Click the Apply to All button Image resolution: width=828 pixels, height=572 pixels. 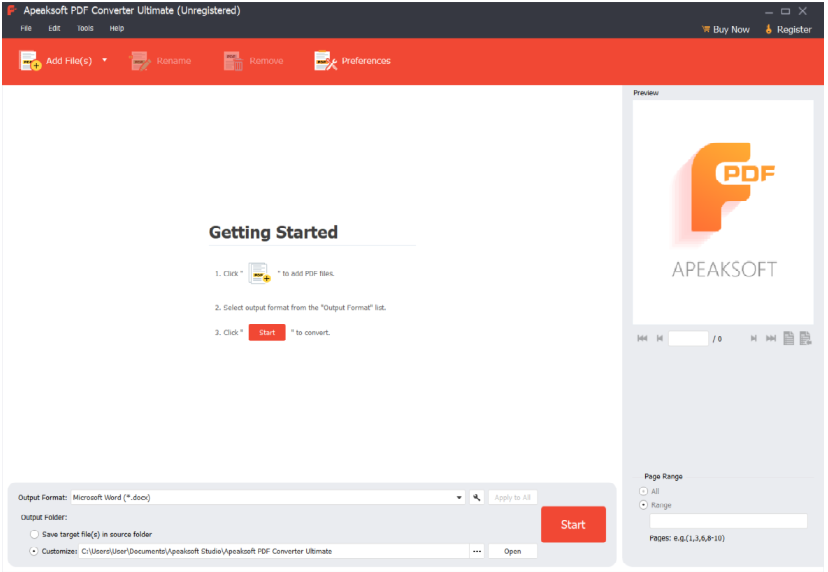512,497
